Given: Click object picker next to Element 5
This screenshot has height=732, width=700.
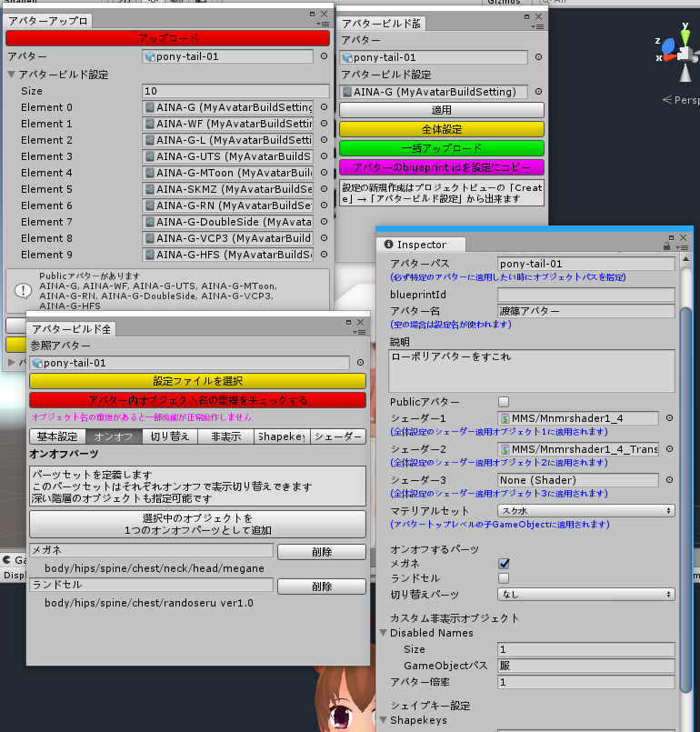Looking at the screenshot, I should [x=324, y=189].
